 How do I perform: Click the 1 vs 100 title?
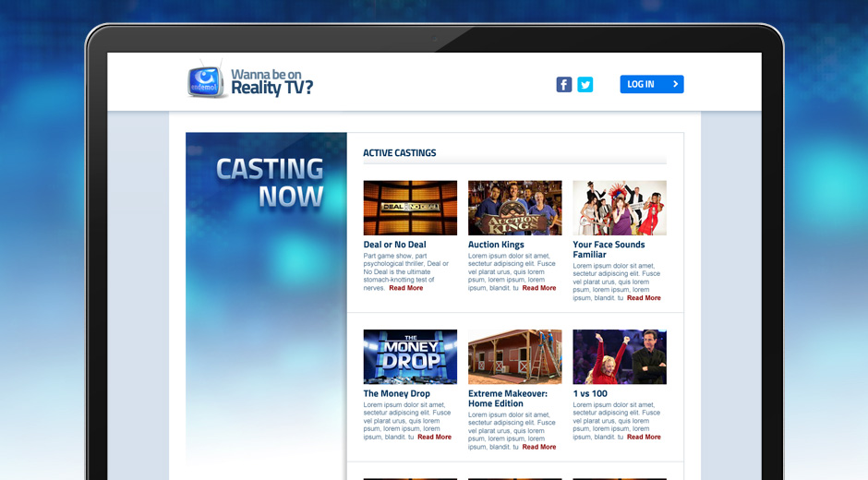pos(590,393)
